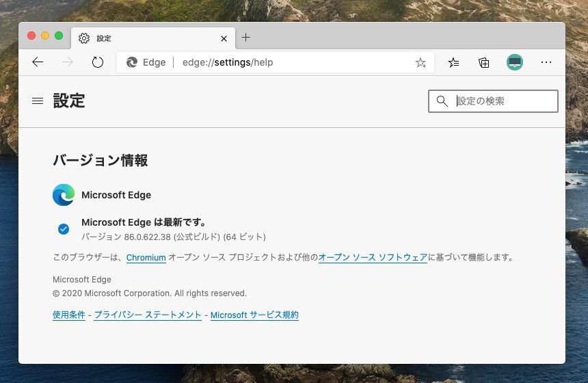Viewport: 588px width, 383px height.
Task: Open the プライバシー ステートメント link
Action: coord(148,315)
